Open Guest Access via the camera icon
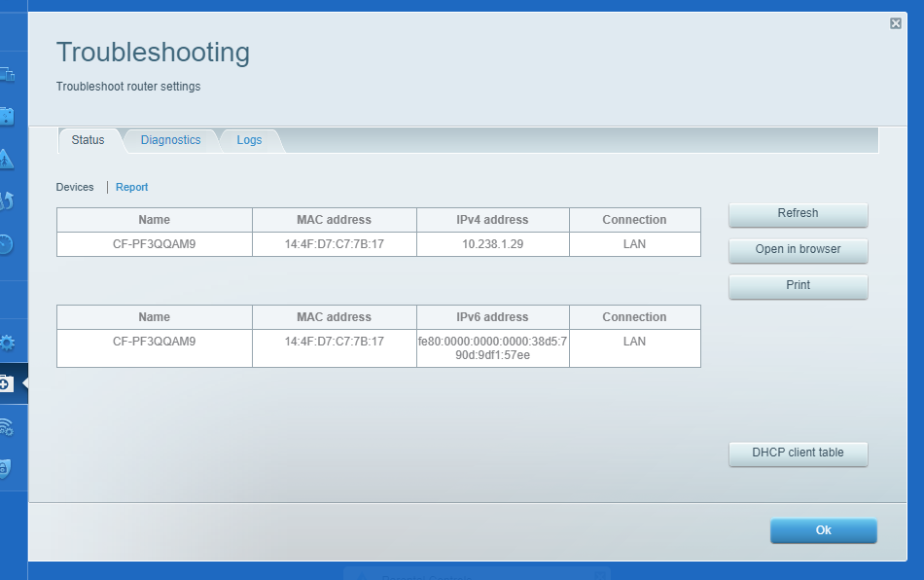This screenshot has width=924, height=580. (x=9, y=116)
